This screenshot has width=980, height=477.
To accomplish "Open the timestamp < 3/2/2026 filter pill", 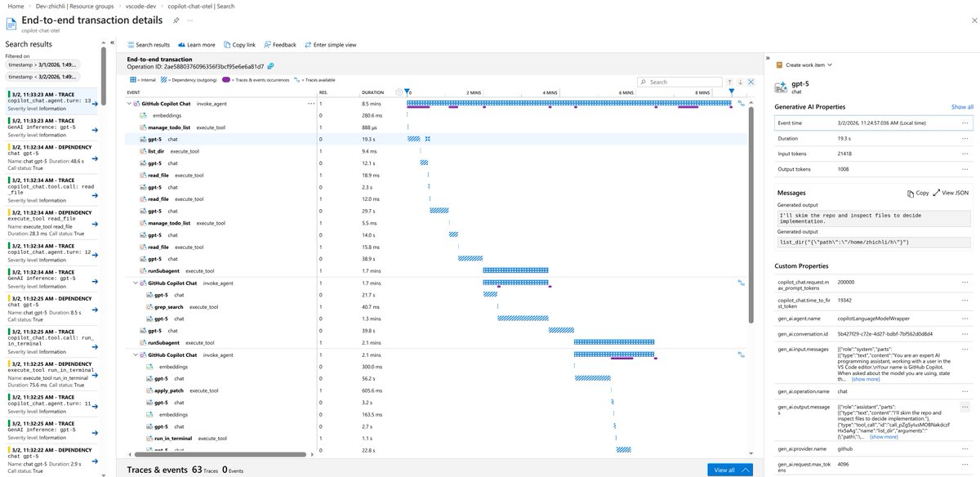I will [x=43, y=76].
